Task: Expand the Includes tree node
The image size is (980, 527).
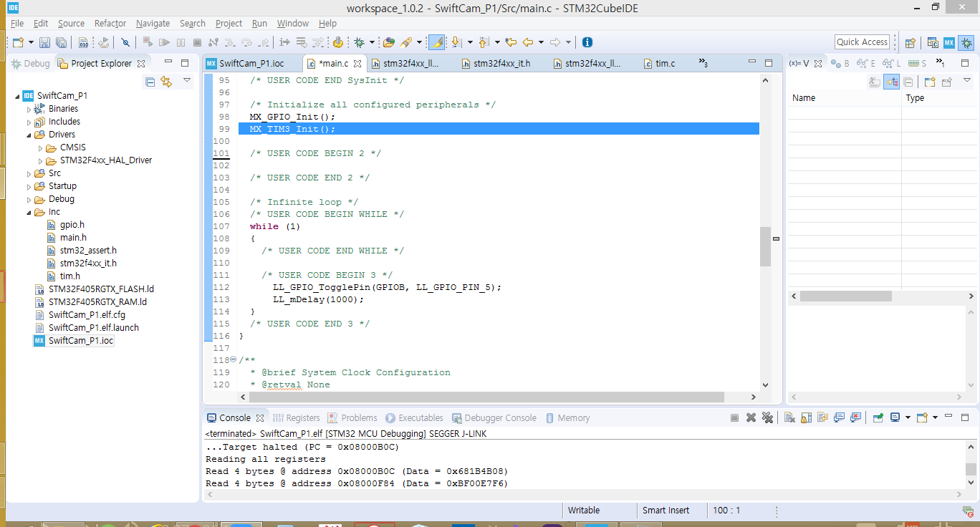Action: point(29,122)
